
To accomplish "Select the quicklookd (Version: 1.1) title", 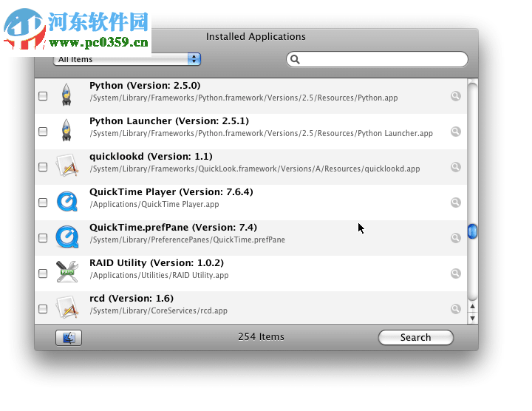I will [151, 157].
